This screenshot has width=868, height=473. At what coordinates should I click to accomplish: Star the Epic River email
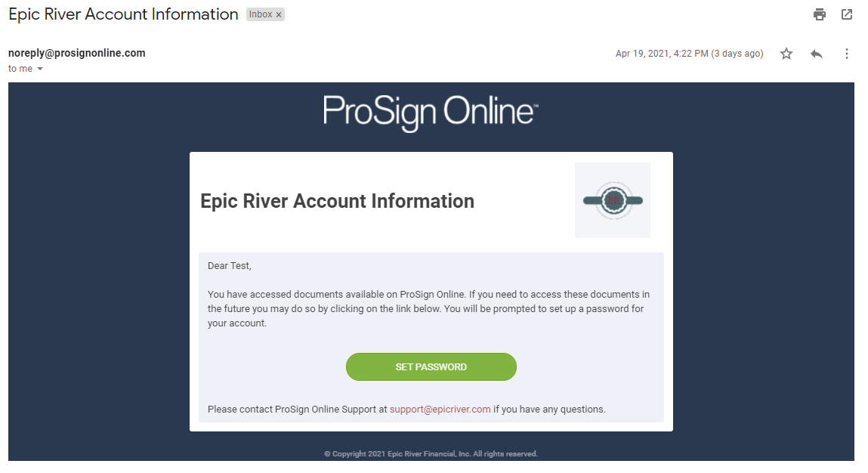click(x=786, y=54)
